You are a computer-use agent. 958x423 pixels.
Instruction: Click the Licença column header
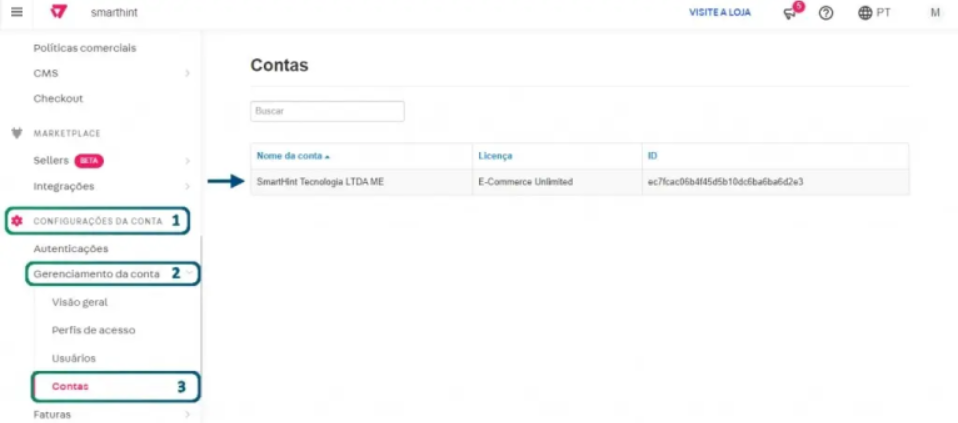[x=495, y=156]
